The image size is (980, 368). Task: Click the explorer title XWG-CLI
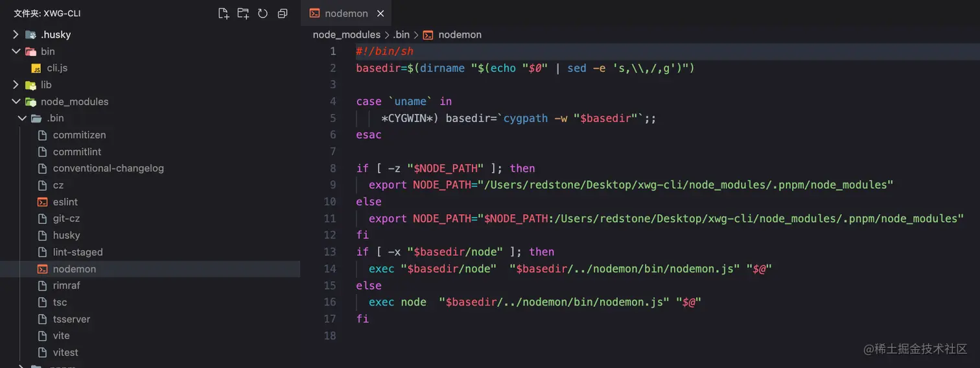(47, 13)
